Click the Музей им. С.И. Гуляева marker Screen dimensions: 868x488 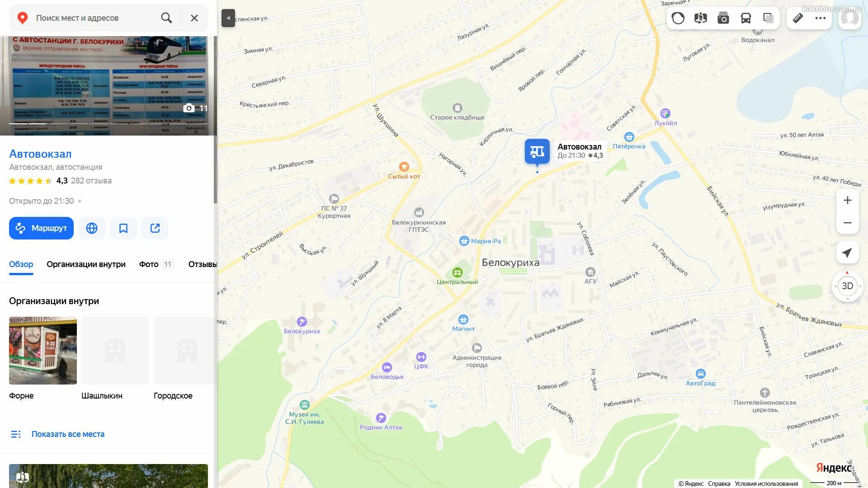coord(305,405)
